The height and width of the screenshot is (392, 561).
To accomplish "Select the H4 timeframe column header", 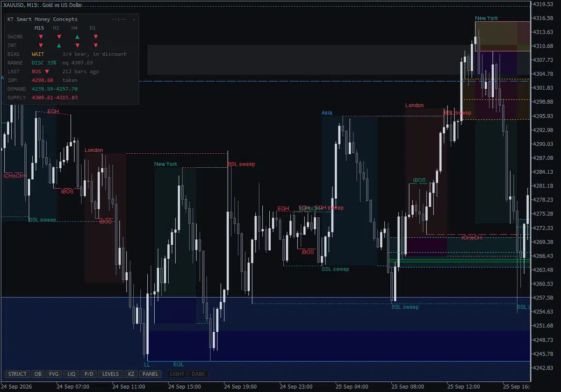I will (74, 28).
